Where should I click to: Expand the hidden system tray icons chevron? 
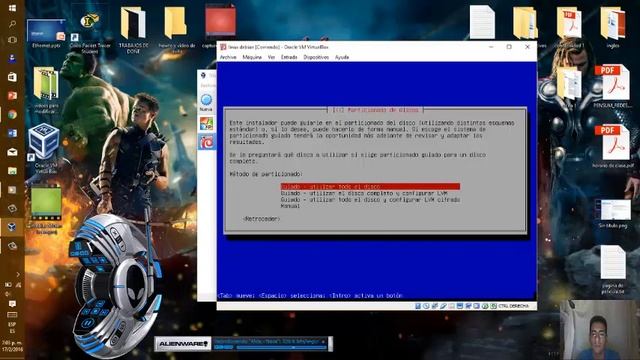point(18,275)
